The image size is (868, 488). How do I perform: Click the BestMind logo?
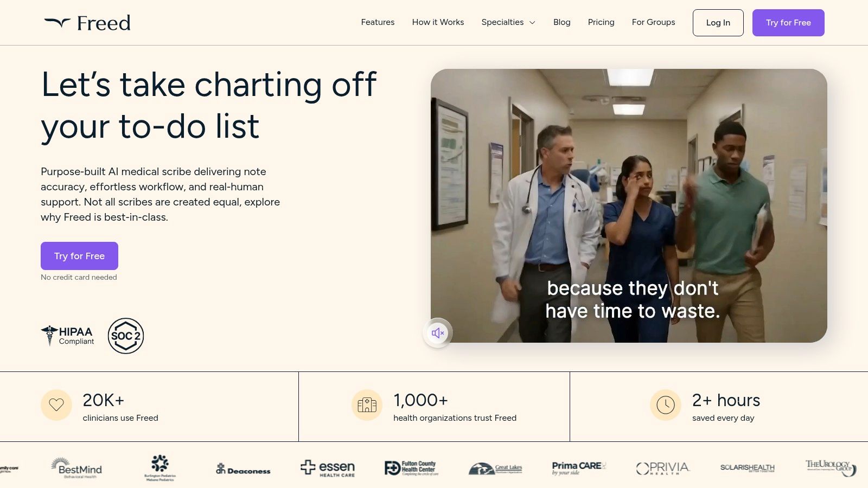pos(76,468)
